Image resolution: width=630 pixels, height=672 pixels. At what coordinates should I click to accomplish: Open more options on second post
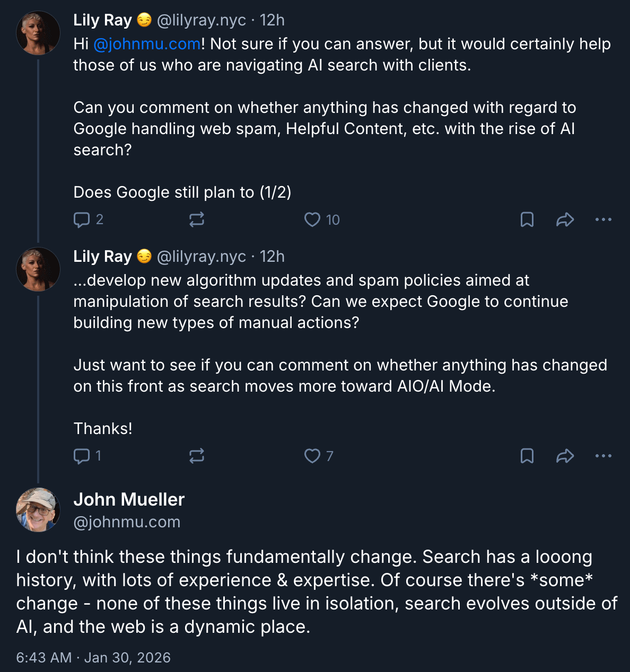click(x=603, y=456)
